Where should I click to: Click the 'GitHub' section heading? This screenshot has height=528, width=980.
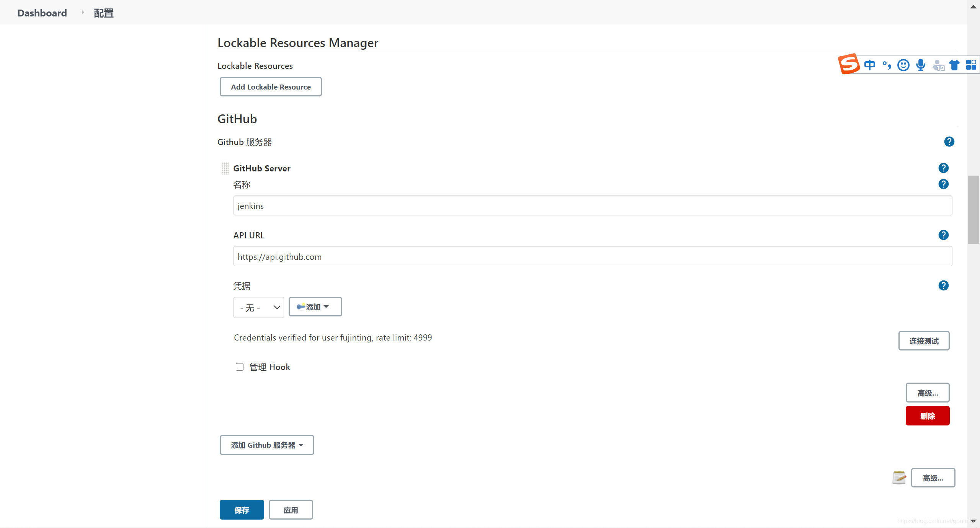pyautogui.click(x=237, y=119)
